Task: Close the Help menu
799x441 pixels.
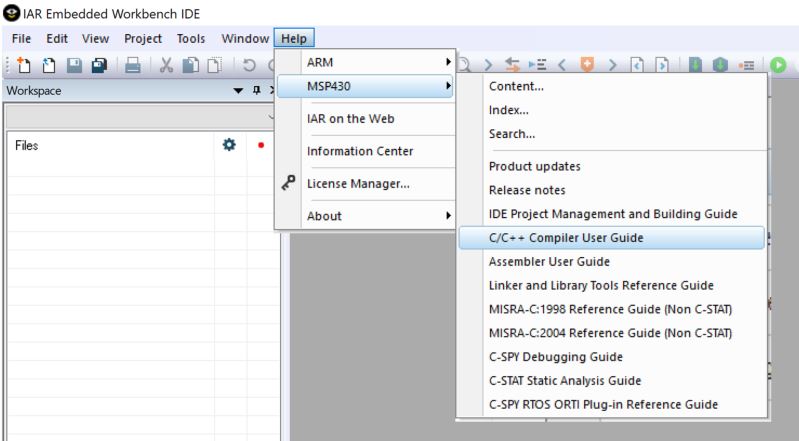Action: point(294,39)
